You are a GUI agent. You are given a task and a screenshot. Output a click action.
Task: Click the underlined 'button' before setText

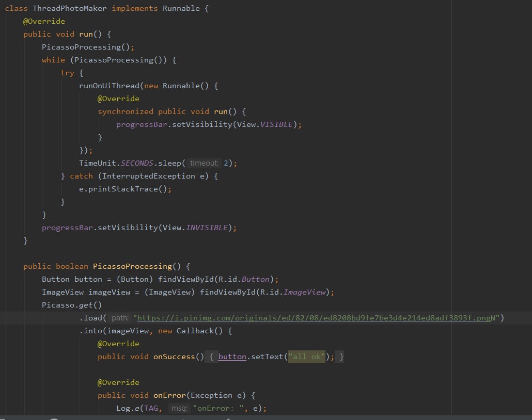coord(232,357)
